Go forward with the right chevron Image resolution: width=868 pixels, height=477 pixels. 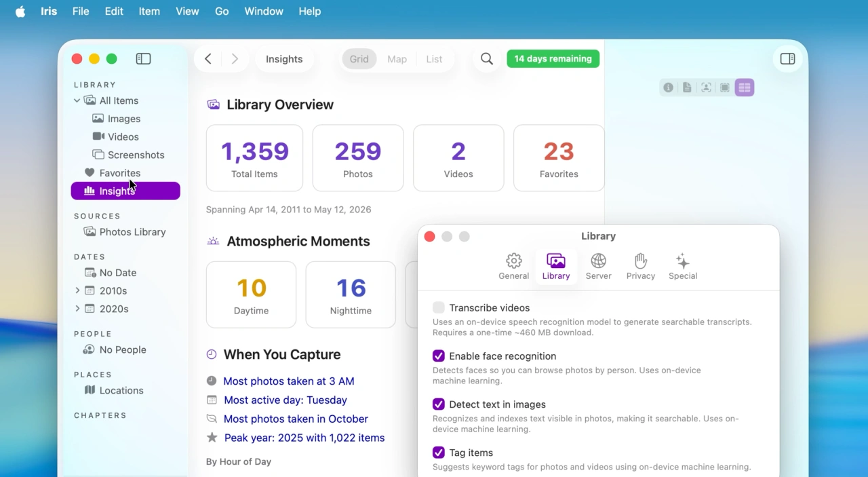[235, 59]
